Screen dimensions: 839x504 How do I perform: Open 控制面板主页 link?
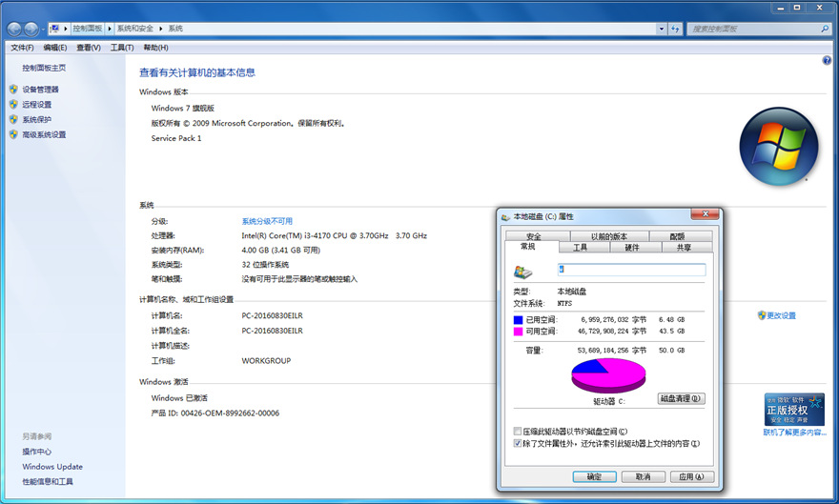click(44, 68)
